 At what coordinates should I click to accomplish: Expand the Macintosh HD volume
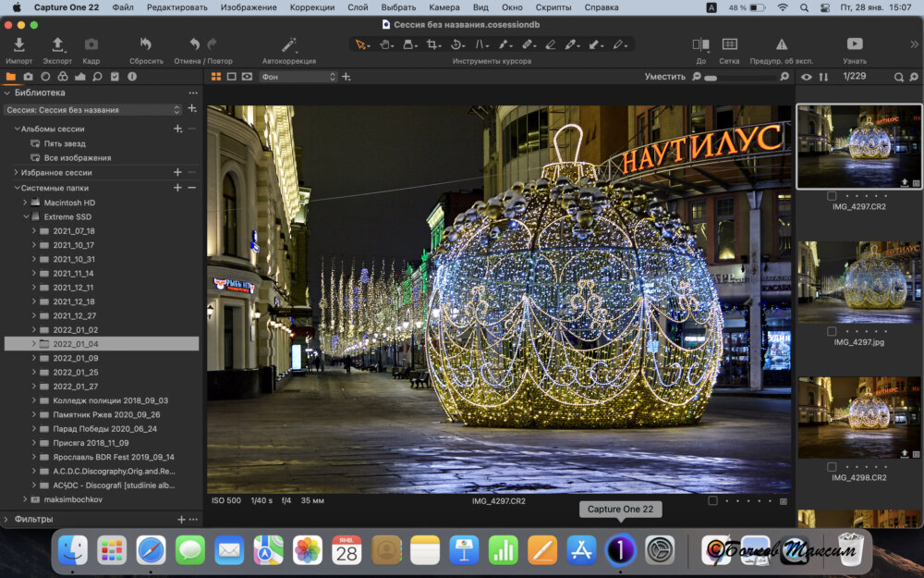pos(25,203)
